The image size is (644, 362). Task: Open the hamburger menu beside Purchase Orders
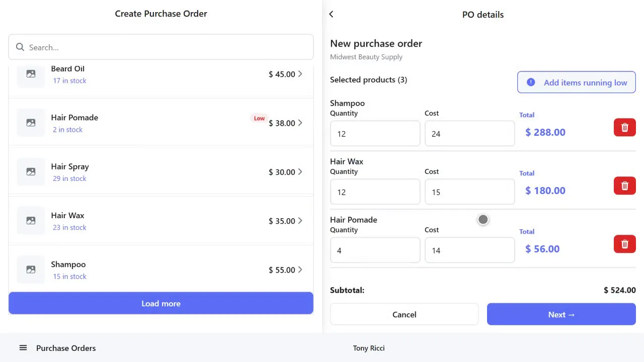pyautogui.click(x=23, y=348)
